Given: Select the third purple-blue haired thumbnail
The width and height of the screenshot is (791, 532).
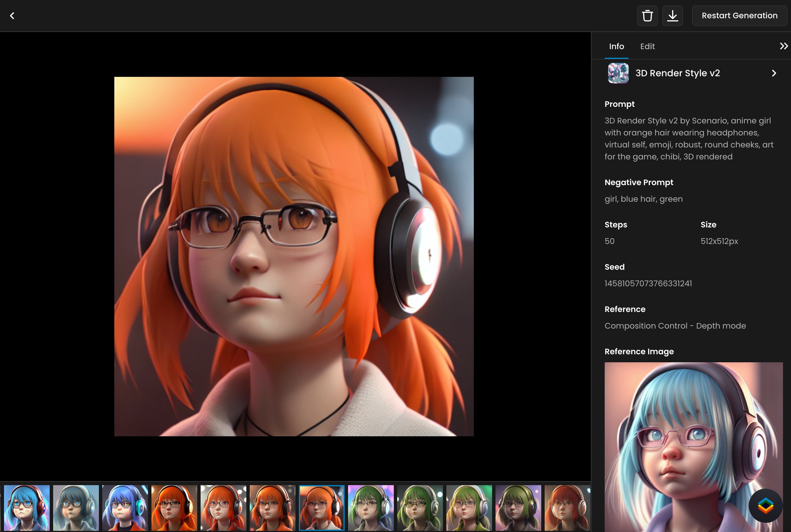Looking at the screenshot, I should pyautogui.click(x=125, y=507).
